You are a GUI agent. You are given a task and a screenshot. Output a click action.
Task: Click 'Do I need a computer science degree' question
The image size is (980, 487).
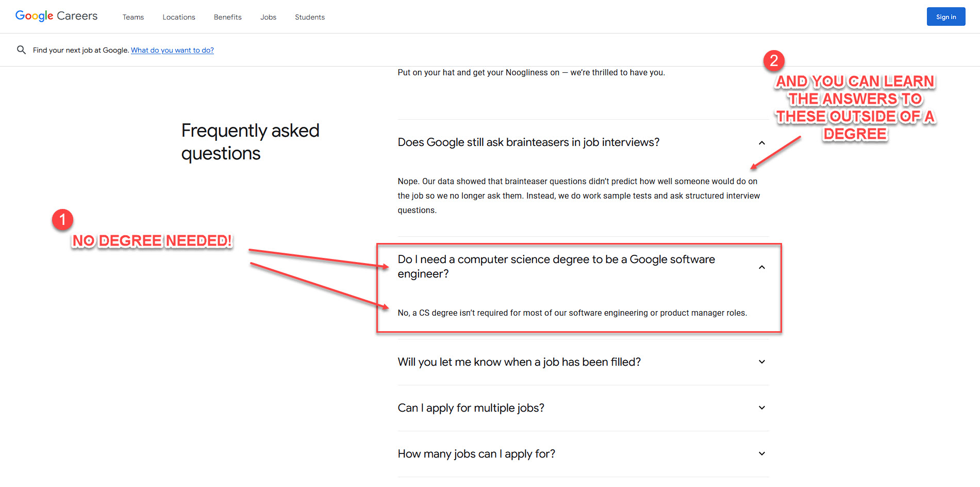coord(556,267)
